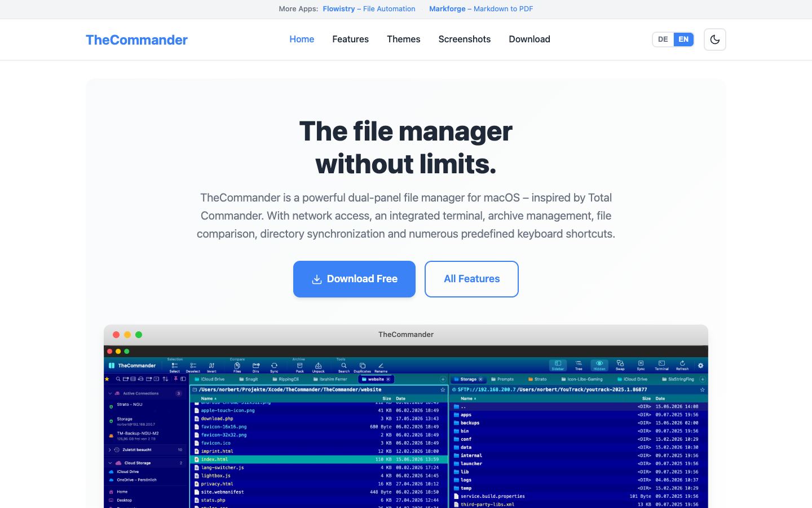Switch the site language to DE
Image resolution: width=812 pixels, height=508 pixels.
click(663, 40)
